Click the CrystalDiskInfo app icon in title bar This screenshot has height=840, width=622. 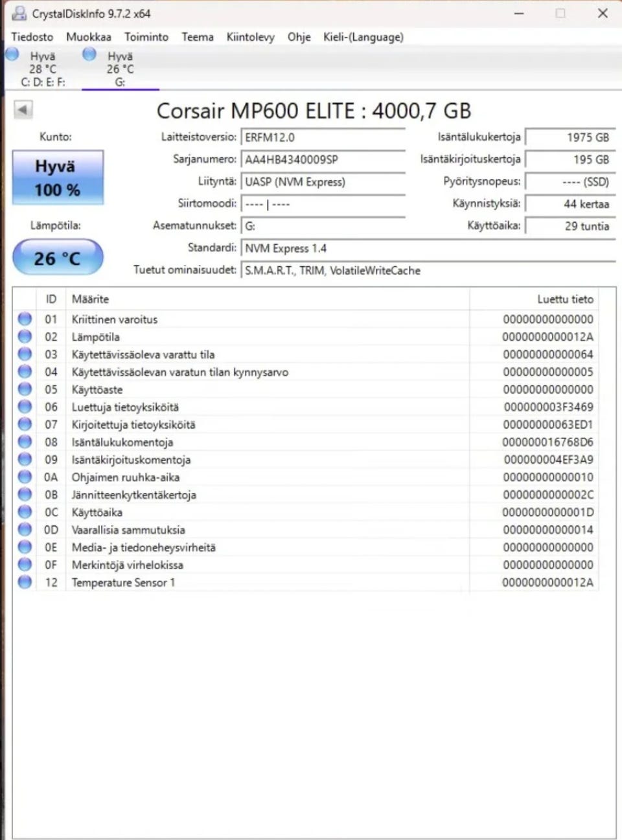click(19, 13)
